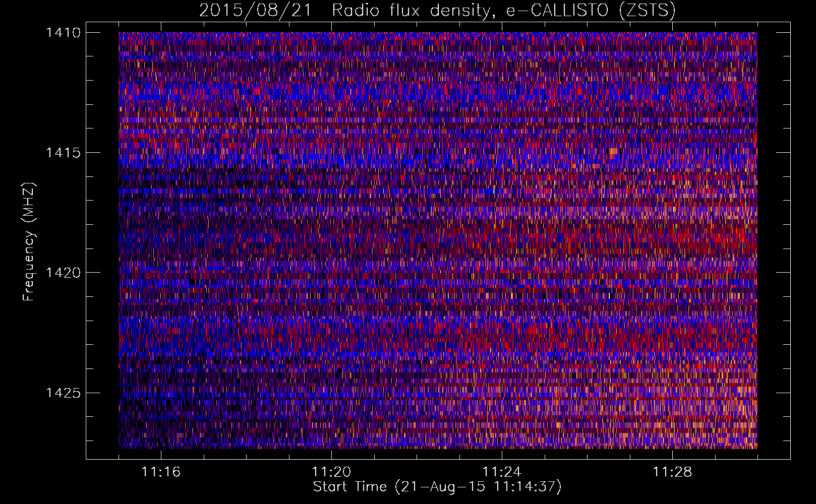Click the plot title '2015/08/21 Radio flux density'
The image size is (816, 504).
pos(437,10)
